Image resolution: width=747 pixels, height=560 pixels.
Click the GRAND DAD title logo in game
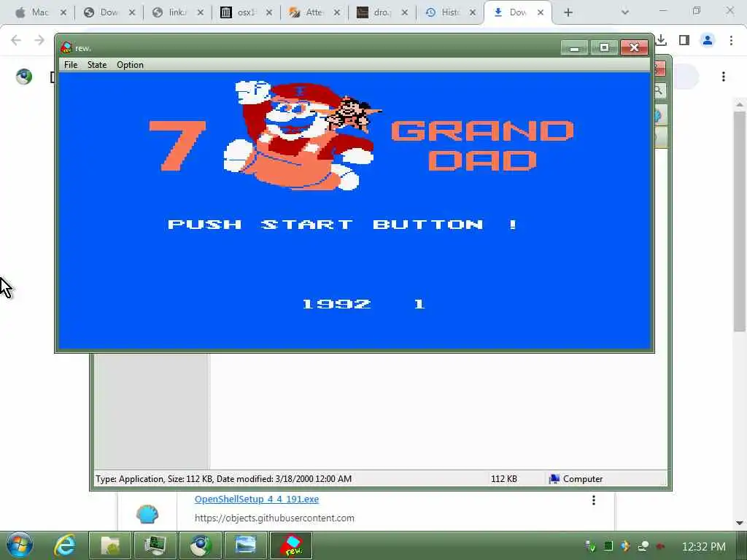pyautogui.click(x=483, y=145)
